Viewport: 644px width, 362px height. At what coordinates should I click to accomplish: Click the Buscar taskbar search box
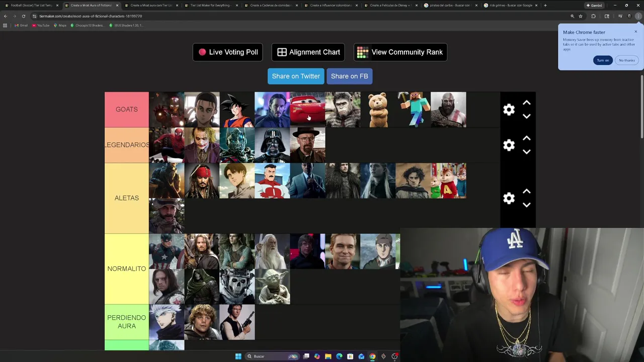pyautogui.click(x=272, y=356)
